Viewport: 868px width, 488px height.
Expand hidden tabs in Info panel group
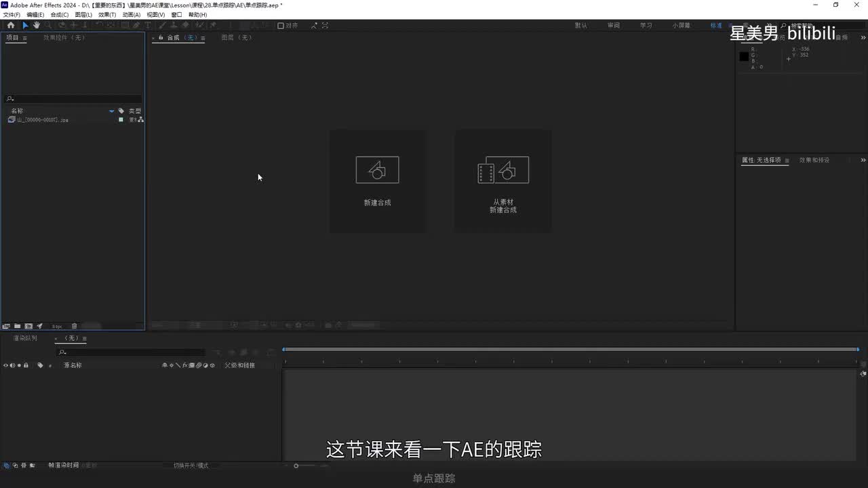click(863, 38)
